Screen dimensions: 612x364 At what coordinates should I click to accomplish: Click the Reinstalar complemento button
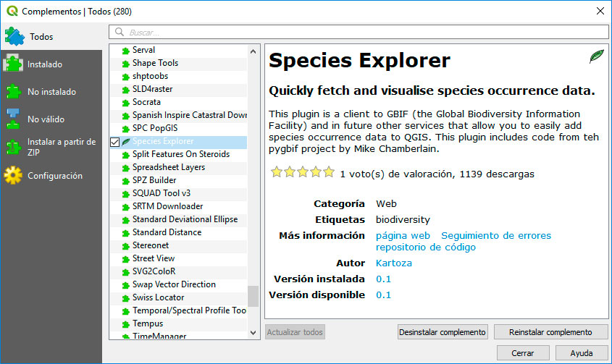550,332
